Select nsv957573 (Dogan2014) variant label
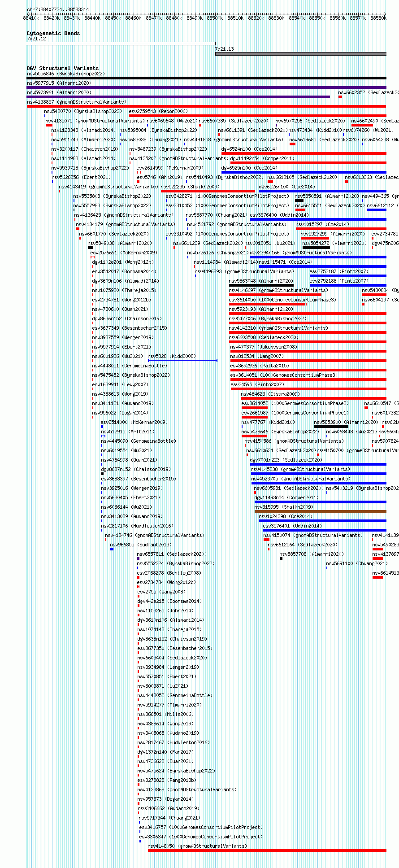This screenshot has height=868, width=399. point(165,799)
